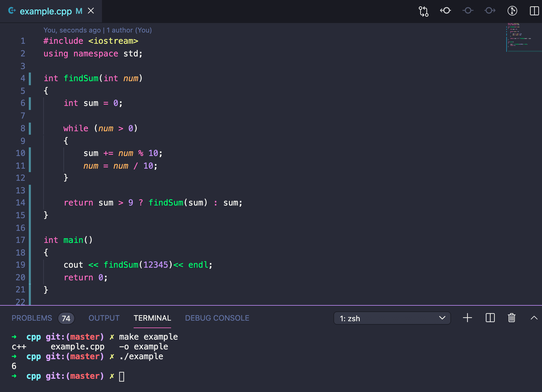Click the 74 problems count badge
This screenshot has height=392, width=542.
point(66,318)
